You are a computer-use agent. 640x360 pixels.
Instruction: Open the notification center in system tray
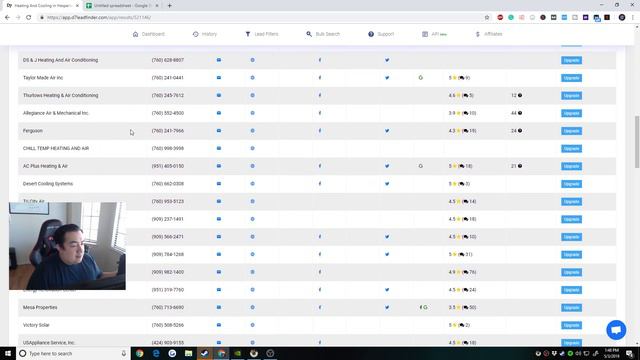[630, 353]
